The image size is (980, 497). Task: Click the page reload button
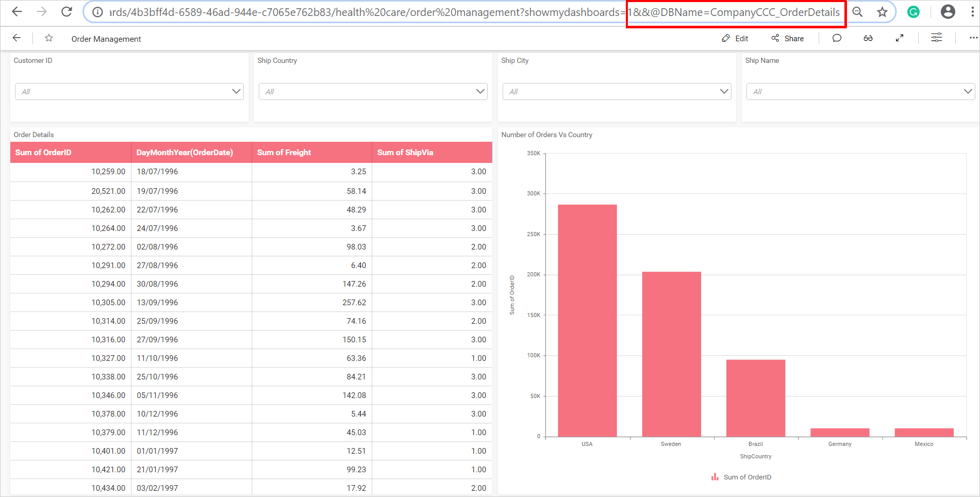point(66,11)
